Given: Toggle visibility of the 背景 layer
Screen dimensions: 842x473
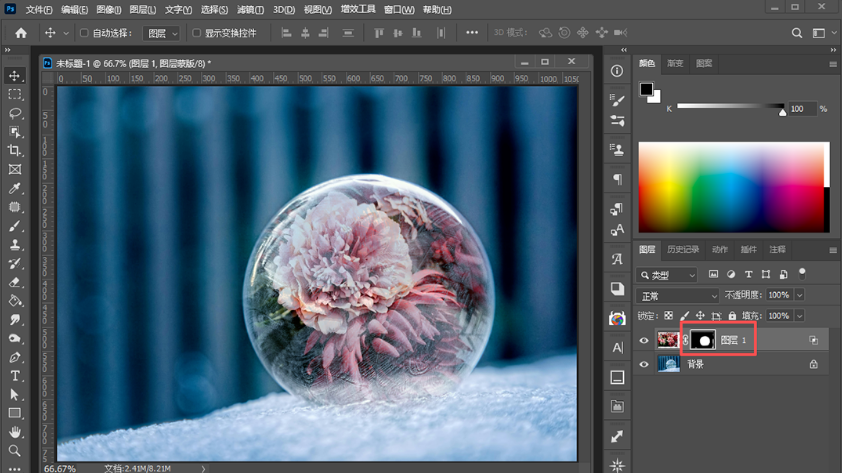Looking at the screenshot, I should (644, 365).
